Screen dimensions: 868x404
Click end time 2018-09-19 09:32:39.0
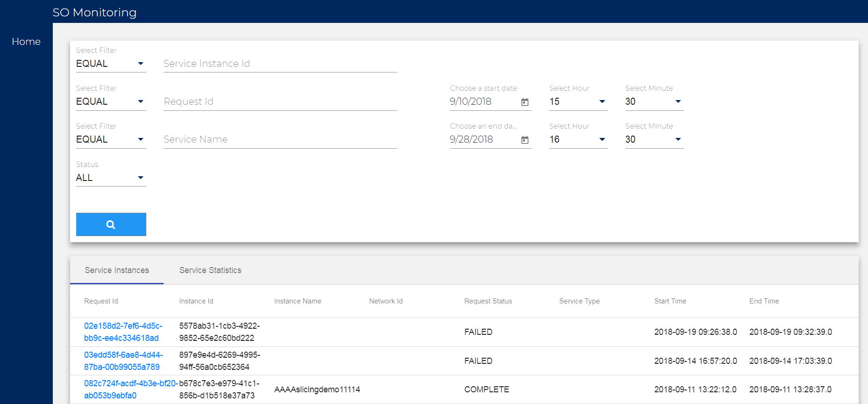tap(791, 332)
